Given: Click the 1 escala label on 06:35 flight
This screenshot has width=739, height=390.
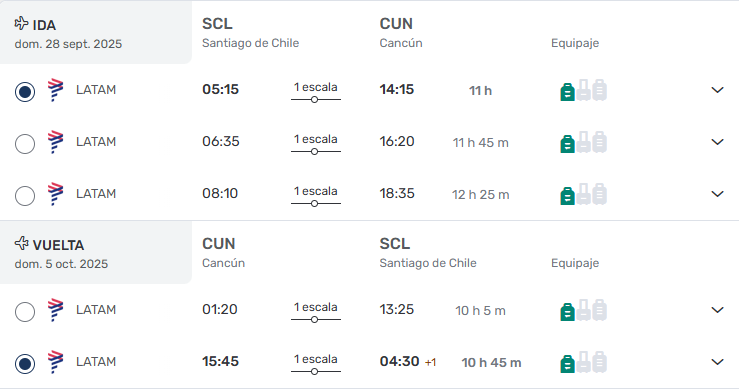Looking at the screenshot, I should tap(316, 139).
